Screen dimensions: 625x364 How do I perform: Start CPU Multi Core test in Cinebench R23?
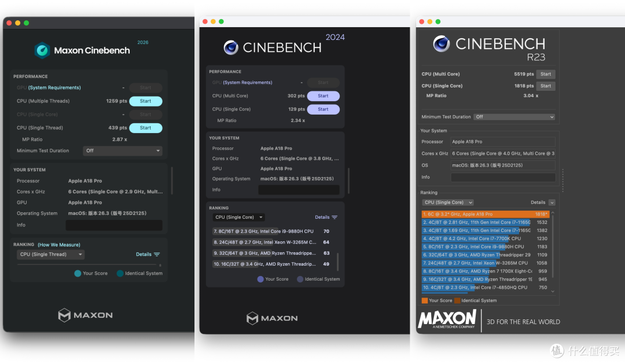(546, 74)
